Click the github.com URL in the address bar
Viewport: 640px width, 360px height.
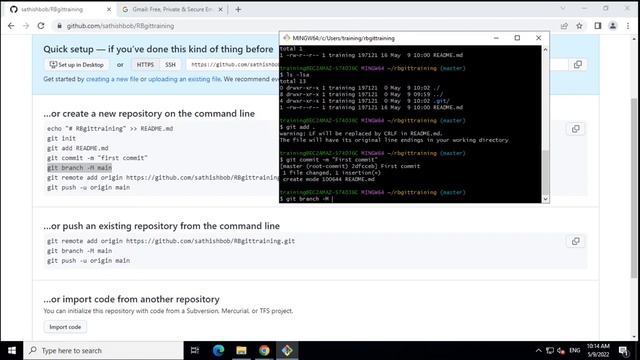120,26
